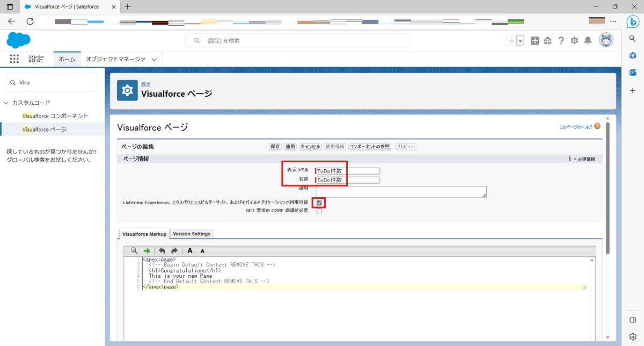Open the Version Settings tab
The width and height of the screenshot is (644, 346).
[192, 234]
